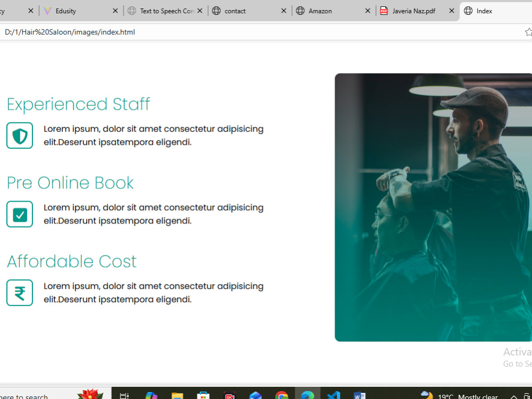Click the checkmark icon under Pre Online Book
Screen dimensions: 532x399
(x=20, y=214)
